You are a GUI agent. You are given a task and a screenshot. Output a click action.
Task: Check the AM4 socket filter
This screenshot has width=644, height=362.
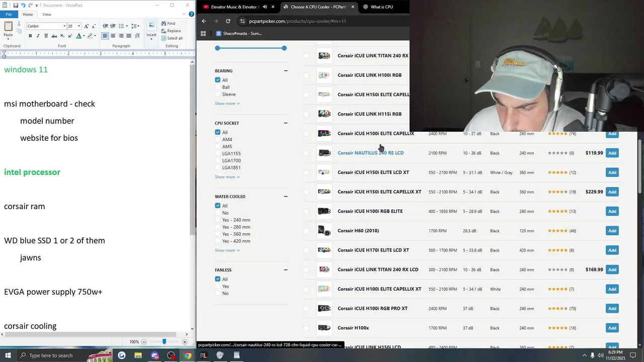(218, 139)
